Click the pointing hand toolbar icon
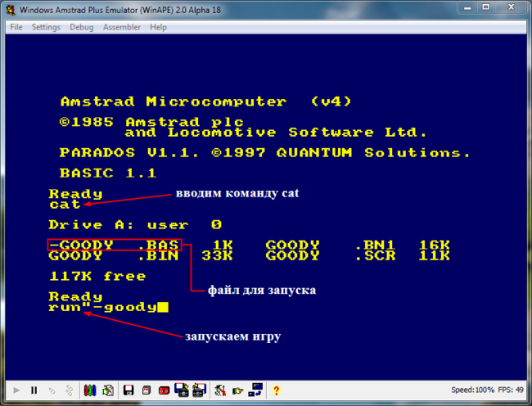532x406 pixels. (238, 391)
